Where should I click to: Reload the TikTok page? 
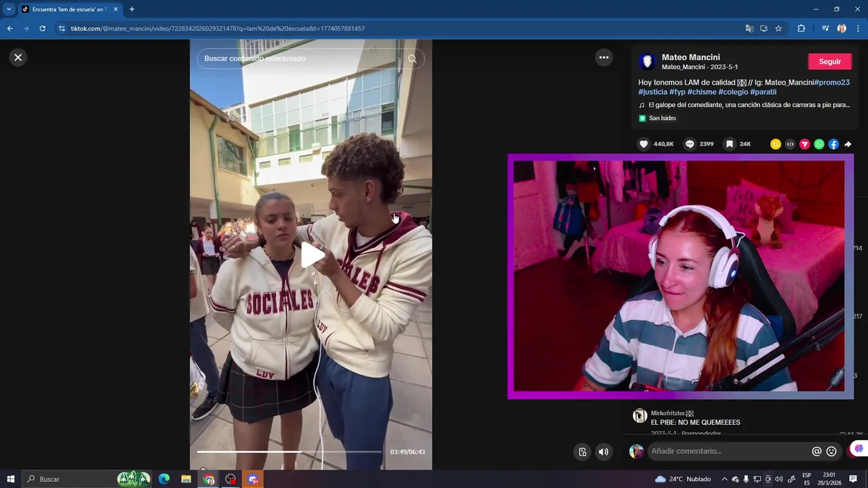pyautogui.click(x=42, y=28)
